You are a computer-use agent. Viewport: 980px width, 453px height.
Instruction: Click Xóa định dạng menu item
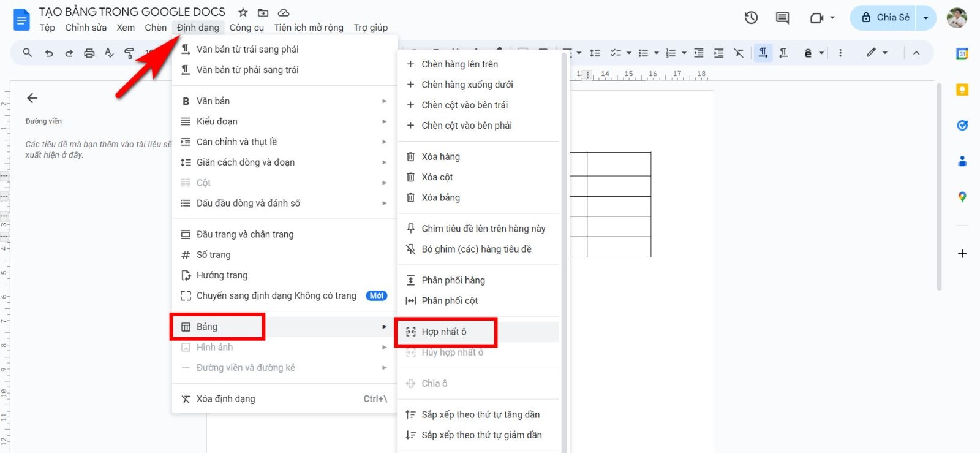click(284, 398)
